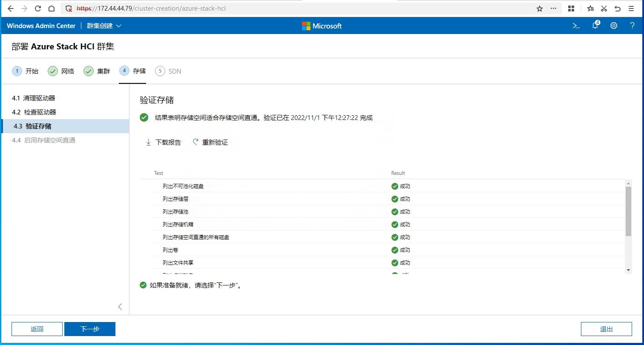Click the browser forward arrow
Viewport: 644px width, 345px height.
click(x=24, y=9)
